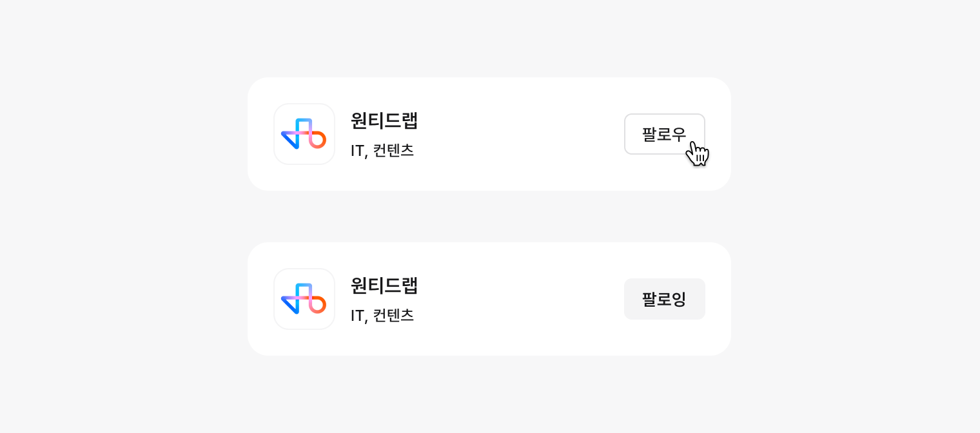980x433 pixels.
Task: Open 원티드랩 logo in the lower card
Action: 304,299
